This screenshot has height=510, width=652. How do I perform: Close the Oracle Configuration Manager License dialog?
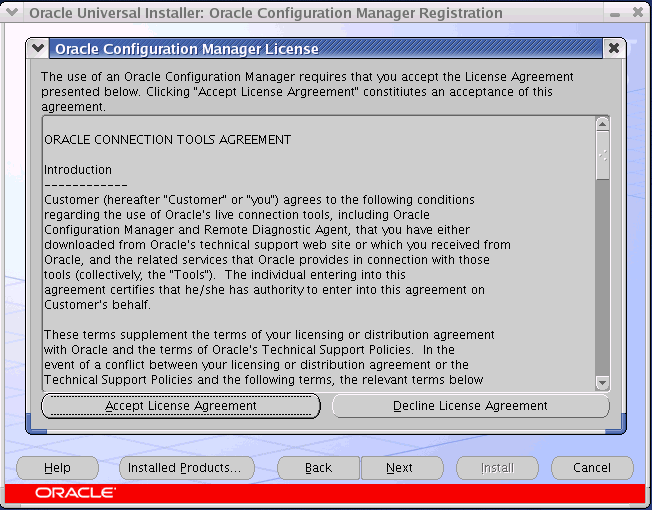pyautogui.click(x=614, y=49)
